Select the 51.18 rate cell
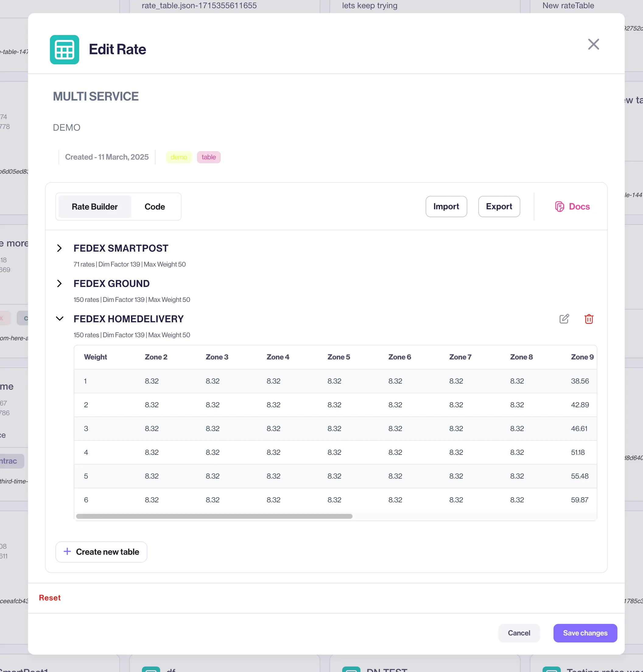Viewport: 643px width, 672px height. [x=578, y=452]
